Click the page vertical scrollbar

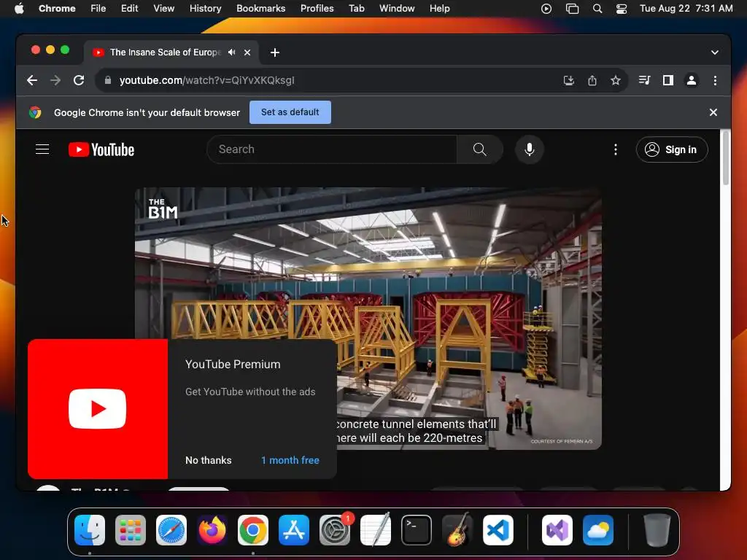(x=726, y=158)
